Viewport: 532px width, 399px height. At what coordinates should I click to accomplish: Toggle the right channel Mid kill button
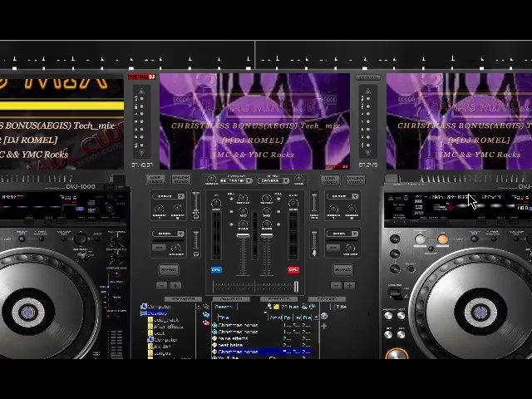pyautogui.click(x=278, y=212)
